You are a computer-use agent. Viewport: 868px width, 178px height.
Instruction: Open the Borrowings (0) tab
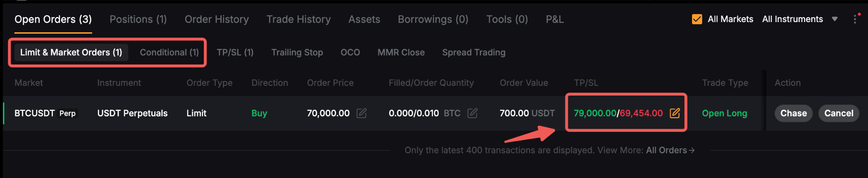pos(433,19)
